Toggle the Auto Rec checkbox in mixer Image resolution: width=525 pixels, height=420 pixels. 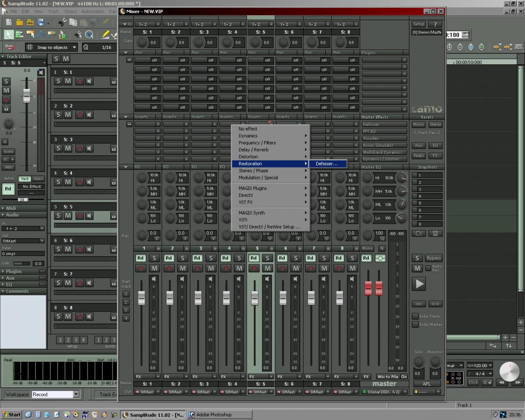coord(428,268)
